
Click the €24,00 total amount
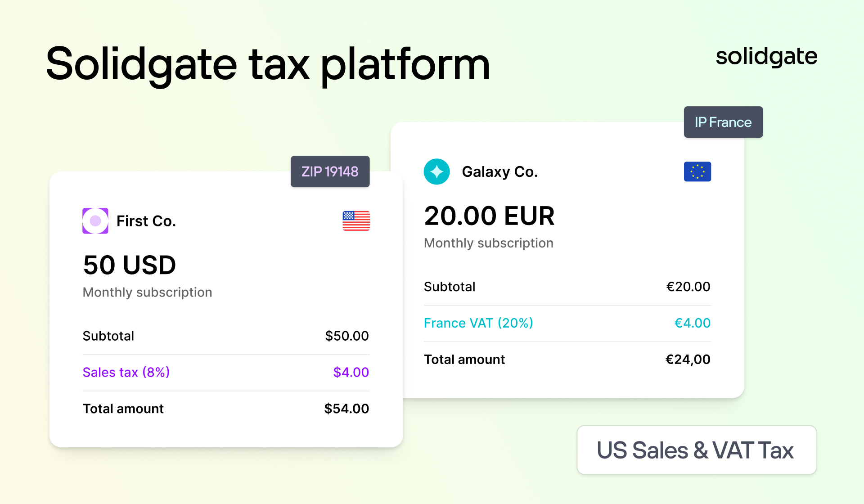pos(688,359)
